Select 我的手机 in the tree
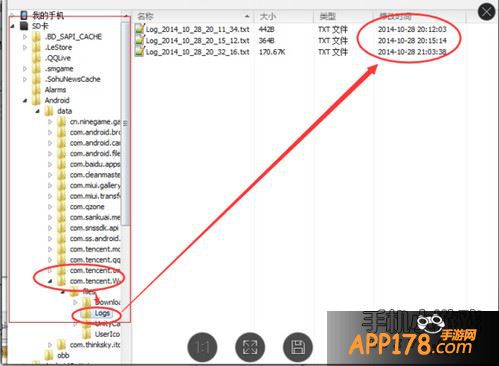The height and width of the screenshot is (366, 499). click(48, 15)
